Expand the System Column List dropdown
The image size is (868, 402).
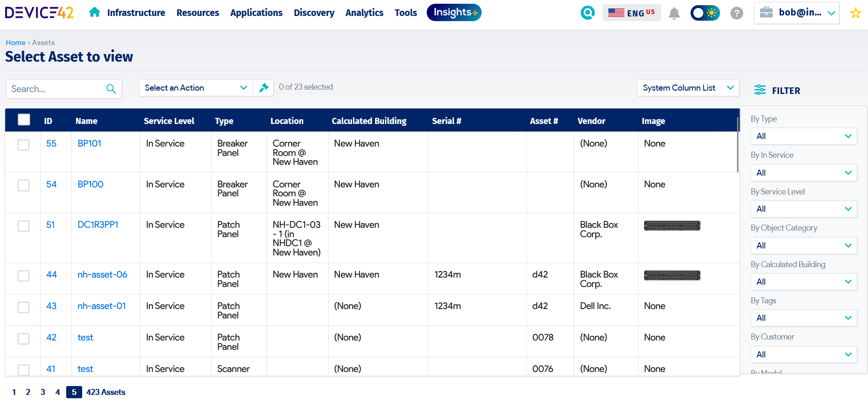pos(687,88)
